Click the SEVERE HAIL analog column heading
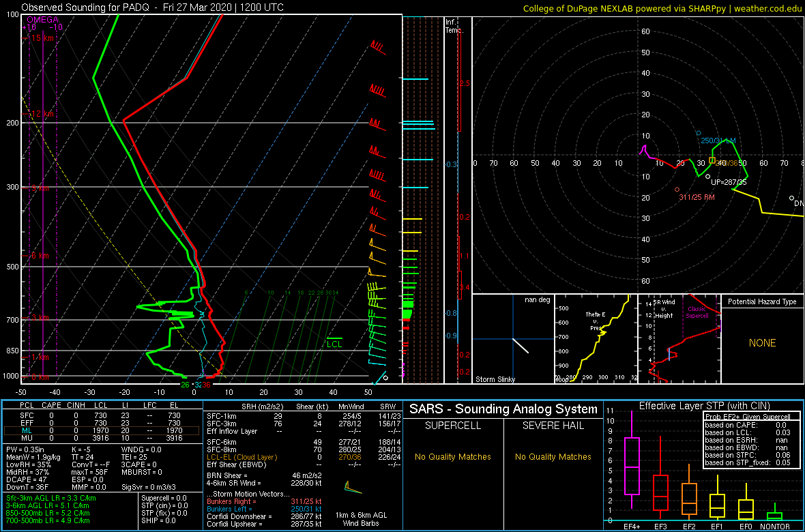Image resolution: width=805 pixels, height=532 pixels. click(553, 426)
